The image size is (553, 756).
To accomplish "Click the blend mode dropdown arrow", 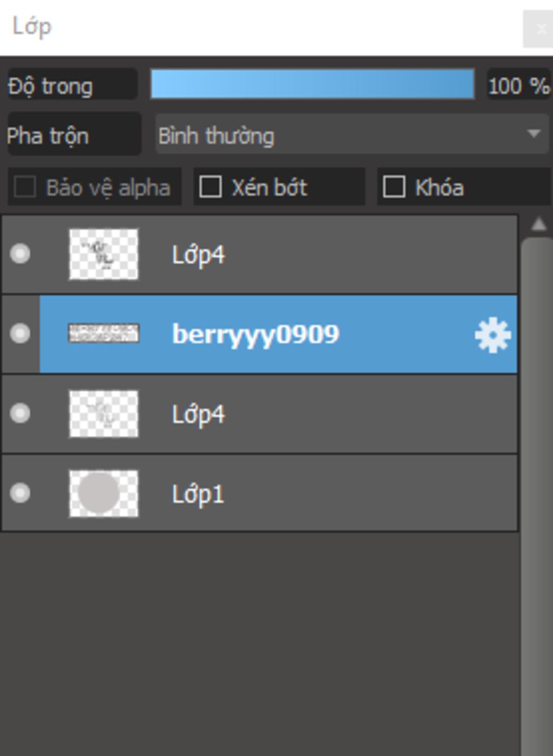I will [534, 133].
